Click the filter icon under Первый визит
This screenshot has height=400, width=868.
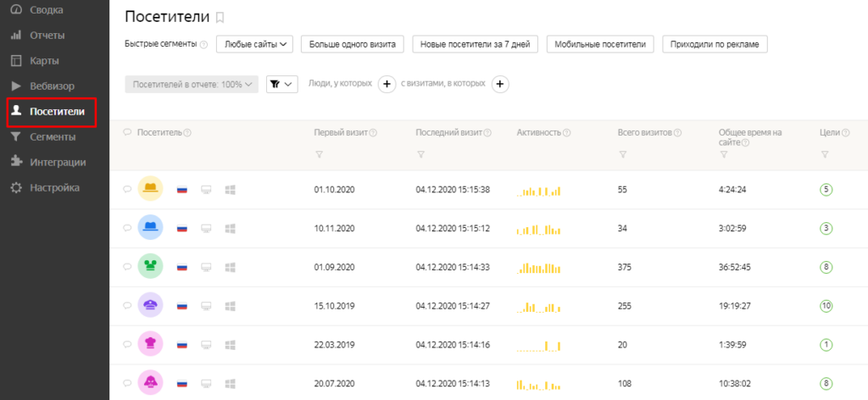point(320,154)
